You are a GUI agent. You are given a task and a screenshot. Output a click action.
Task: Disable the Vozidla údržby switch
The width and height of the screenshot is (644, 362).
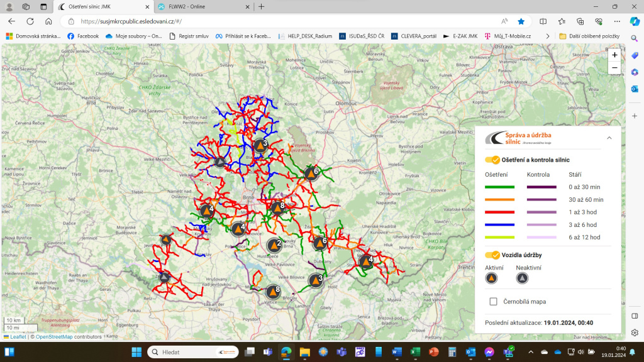click(492, 255)
